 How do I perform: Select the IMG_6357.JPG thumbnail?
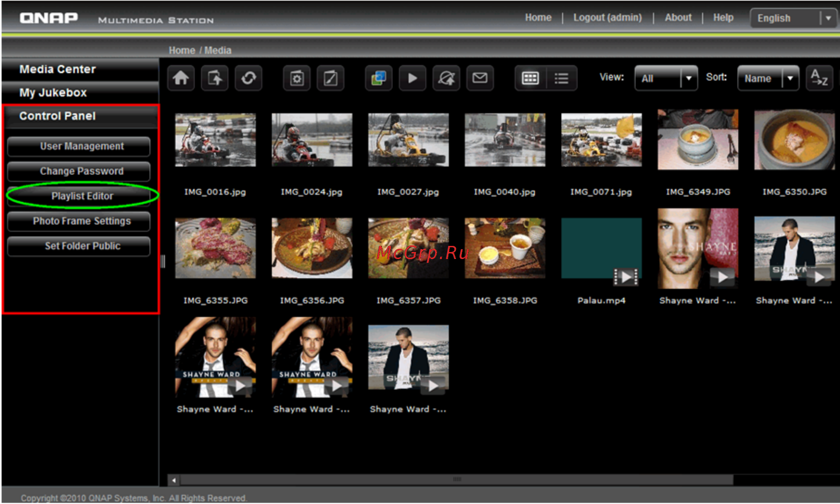click(x=408, y=248)
